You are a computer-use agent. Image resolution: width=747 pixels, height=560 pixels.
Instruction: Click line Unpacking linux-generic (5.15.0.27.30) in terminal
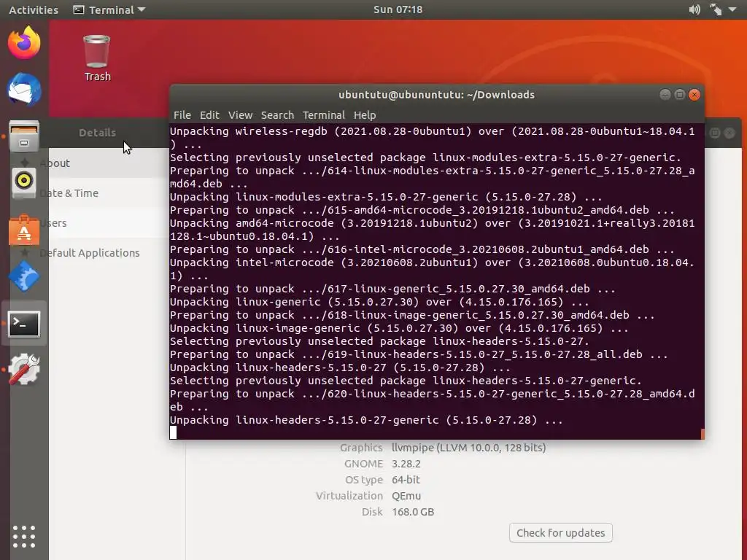coord(379,302)
